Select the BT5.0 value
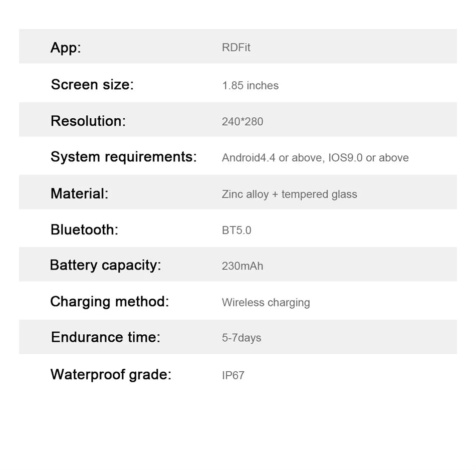The image size is (476, 470). tap(236, 230)
